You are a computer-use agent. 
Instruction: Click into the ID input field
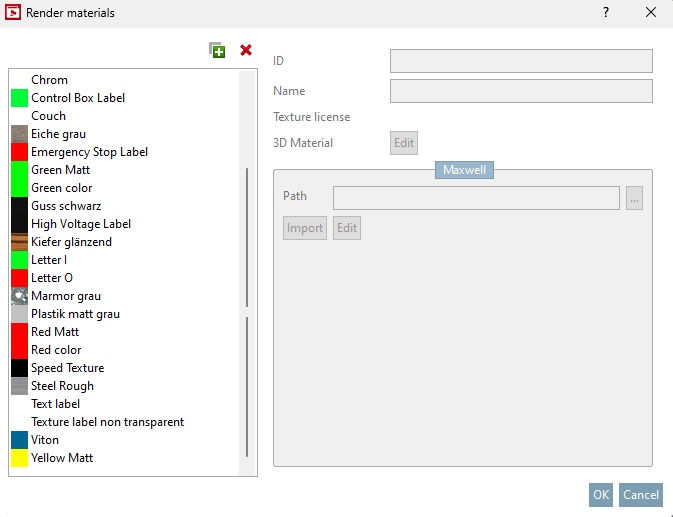pyautogui.click(x=521, y=61)
